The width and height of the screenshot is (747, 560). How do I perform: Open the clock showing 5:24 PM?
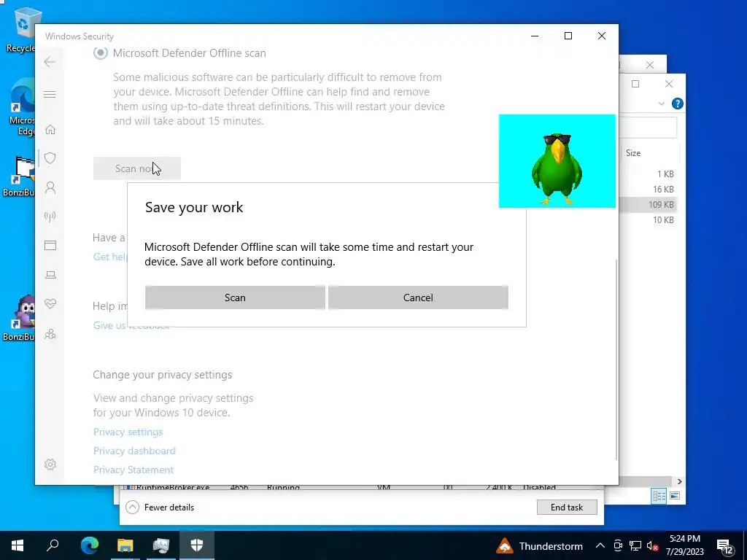click(684, 545)
